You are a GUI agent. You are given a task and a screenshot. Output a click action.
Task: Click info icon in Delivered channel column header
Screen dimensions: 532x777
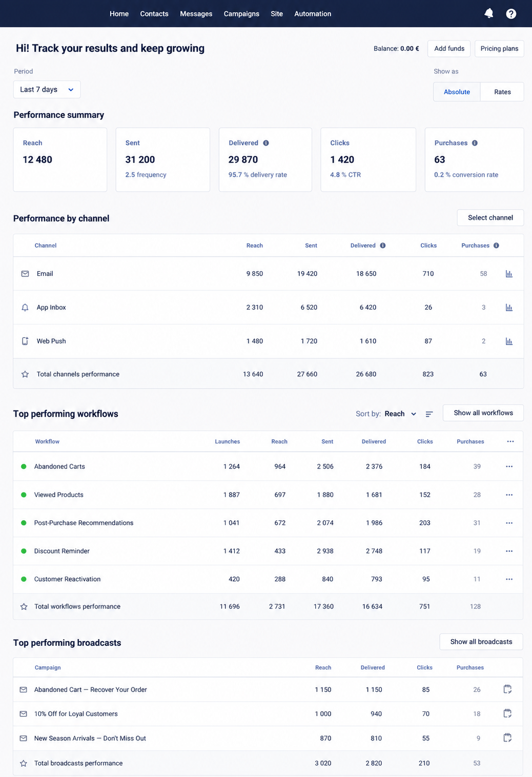pyautogui.click(x=383, y=246)
